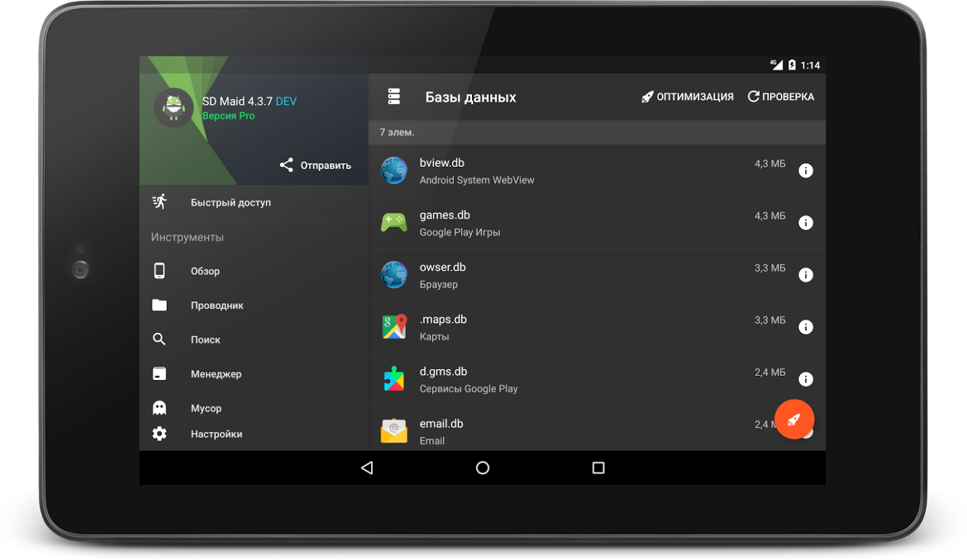Open info for d.gms.db
Image resolution: width=967 pixels, height=560 pixels.
(806, 379)
